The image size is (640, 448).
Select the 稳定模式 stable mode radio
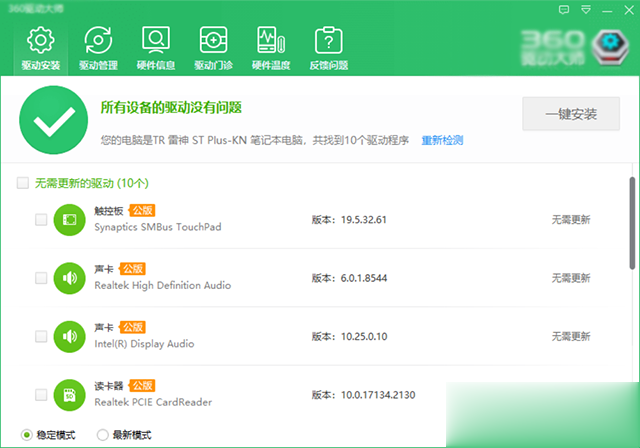[27, 435]
